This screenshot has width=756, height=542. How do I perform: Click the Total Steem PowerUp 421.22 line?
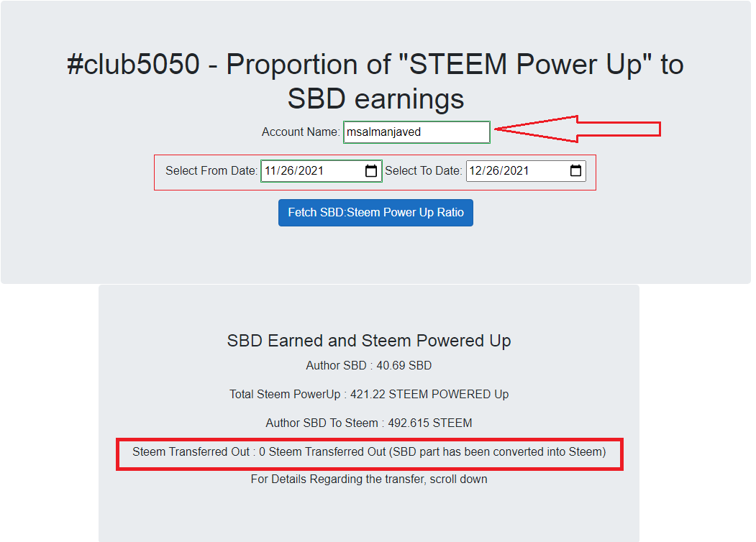coord(369,395)
